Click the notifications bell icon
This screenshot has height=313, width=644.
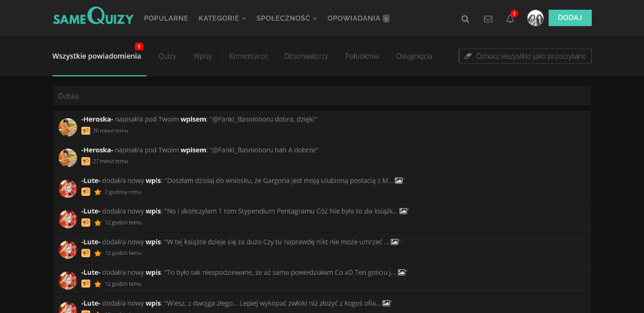pyautogui.click(x=510, y=19)
